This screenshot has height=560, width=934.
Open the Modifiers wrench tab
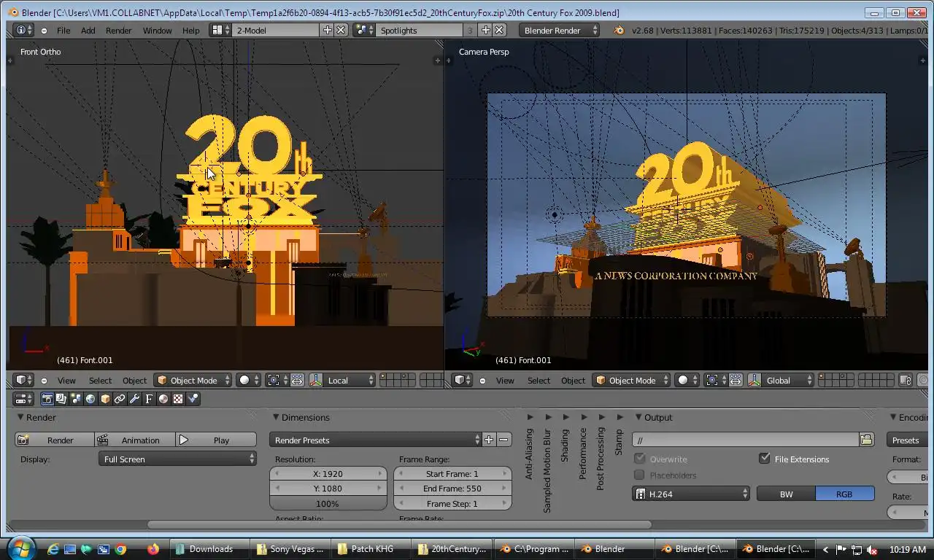(x=134, y=399)
